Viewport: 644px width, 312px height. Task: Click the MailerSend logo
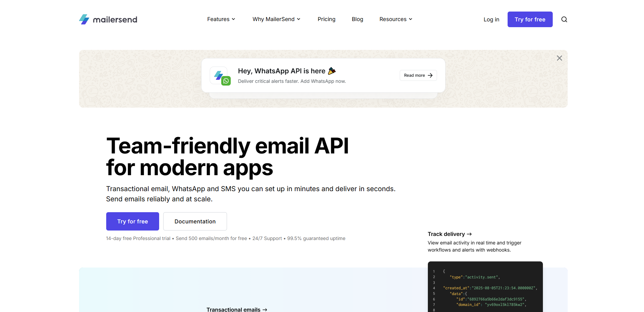108,19
